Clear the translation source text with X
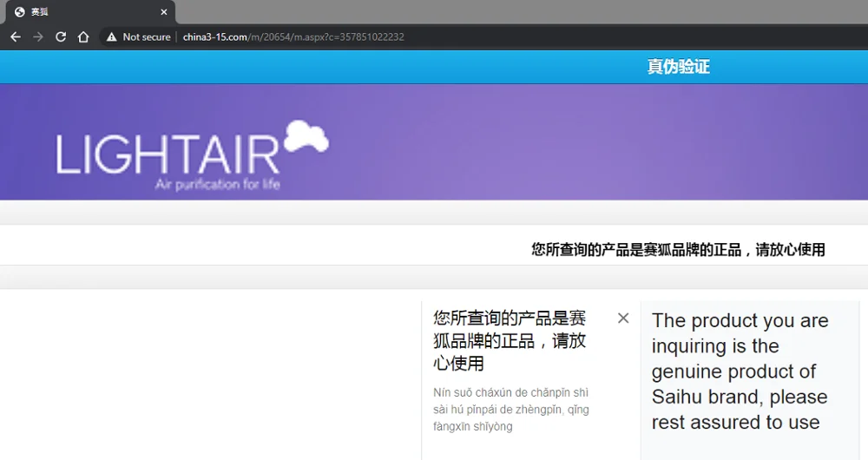868x460 pixels. coord(623,318)
